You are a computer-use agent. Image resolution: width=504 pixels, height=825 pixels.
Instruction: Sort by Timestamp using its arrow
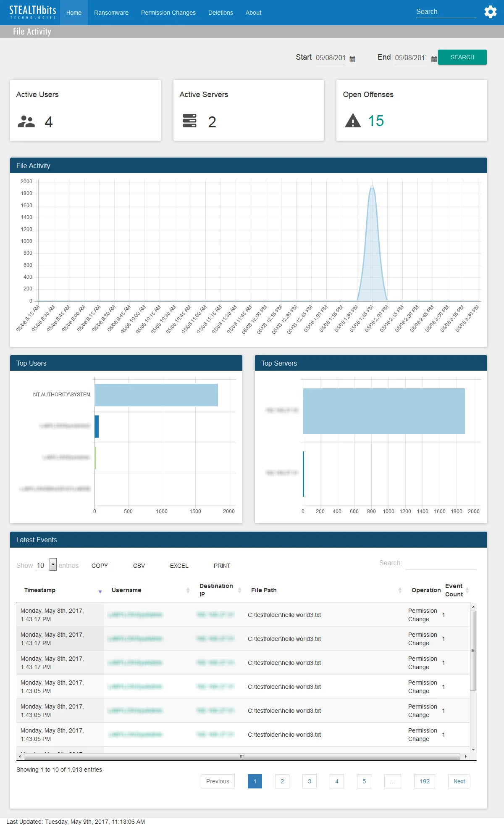(x=100, y=592)
